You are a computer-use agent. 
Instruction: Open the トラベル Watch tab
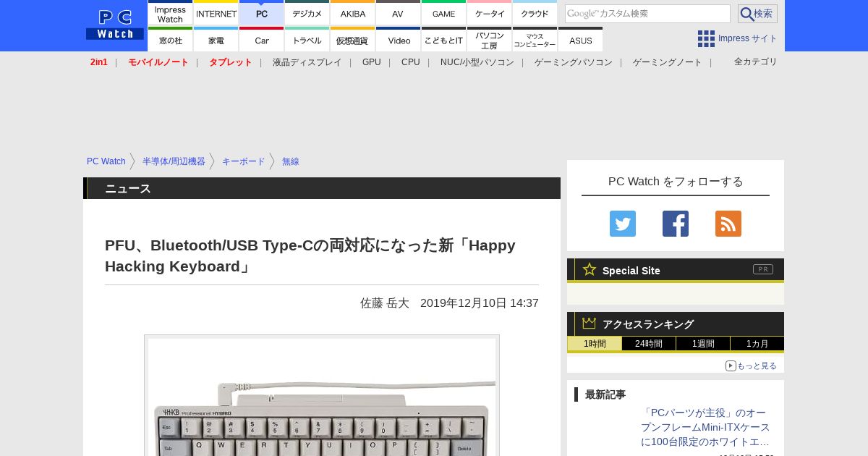click(x=307, y=39)
